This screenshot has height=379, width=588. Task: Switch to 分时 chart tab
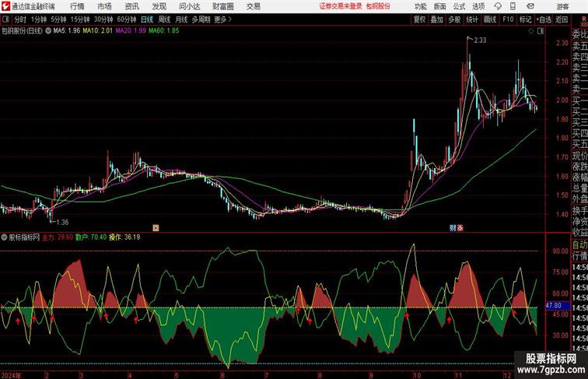point(20,19)
